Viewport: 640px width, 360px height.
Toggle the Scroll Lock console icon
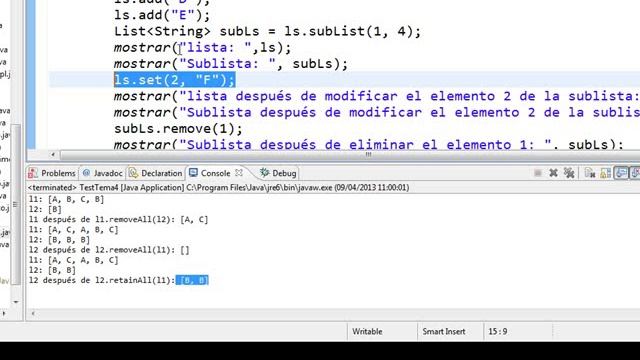[x=606, y=173]
